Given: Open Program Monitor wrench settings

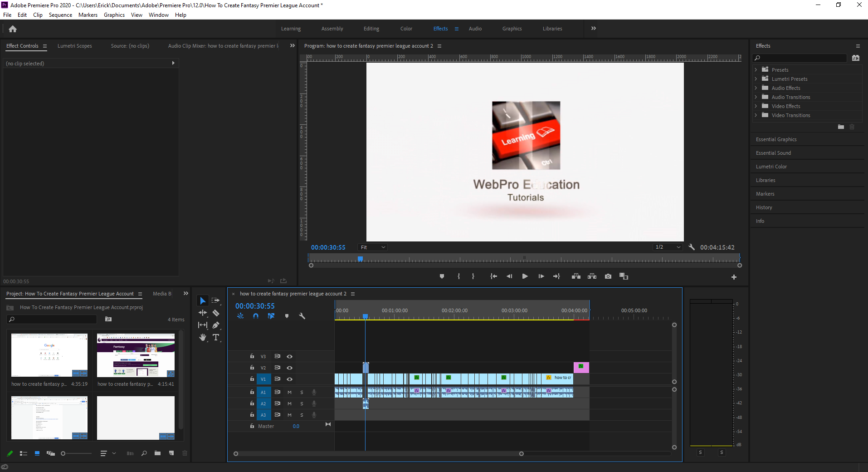Looking at the screenshot, I should (692, 247).
